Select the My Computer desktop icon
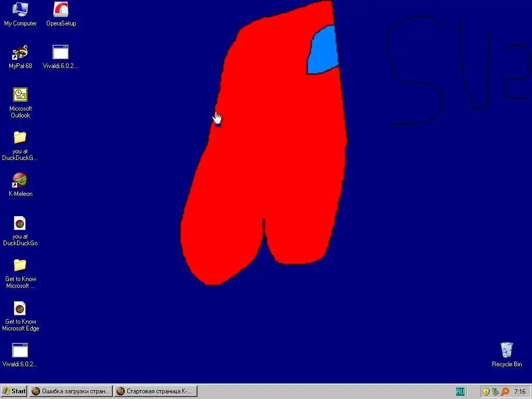 pos(20,14)
